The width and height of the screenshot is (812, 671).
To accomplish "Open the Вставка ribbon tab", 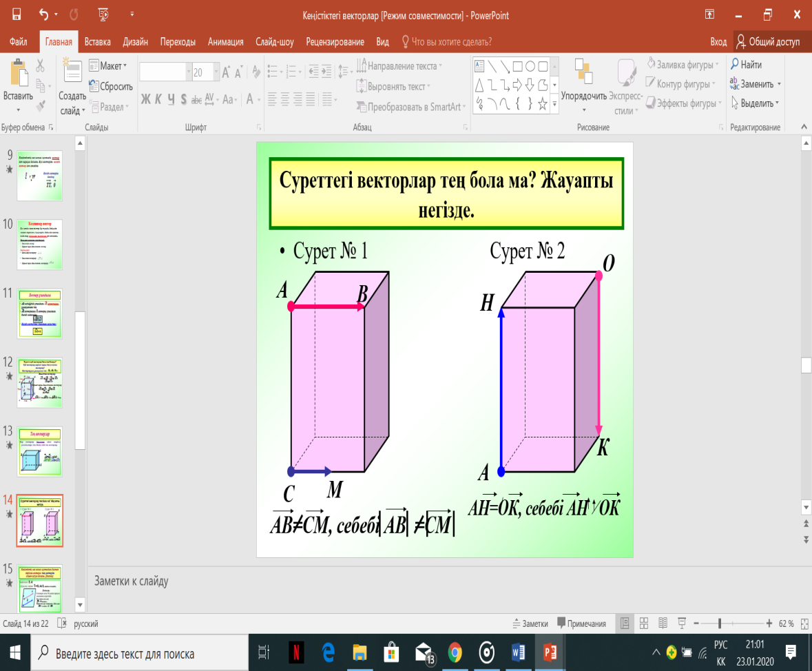I will point(97,42).
